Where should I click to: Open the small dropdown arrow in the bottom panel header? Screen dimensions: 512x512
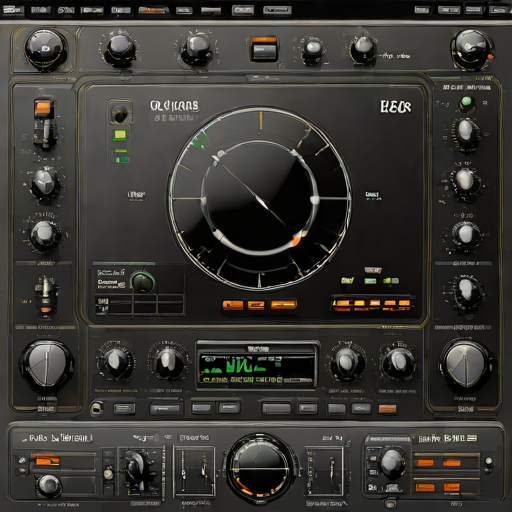tap(168, 437)
